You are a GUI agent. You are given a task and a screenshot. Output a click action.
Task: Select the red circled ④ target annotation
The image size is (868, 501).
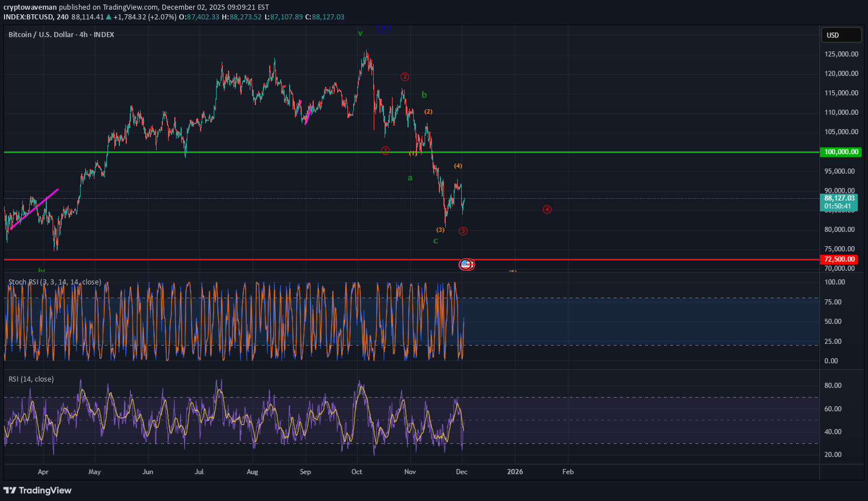coord(547,209)
